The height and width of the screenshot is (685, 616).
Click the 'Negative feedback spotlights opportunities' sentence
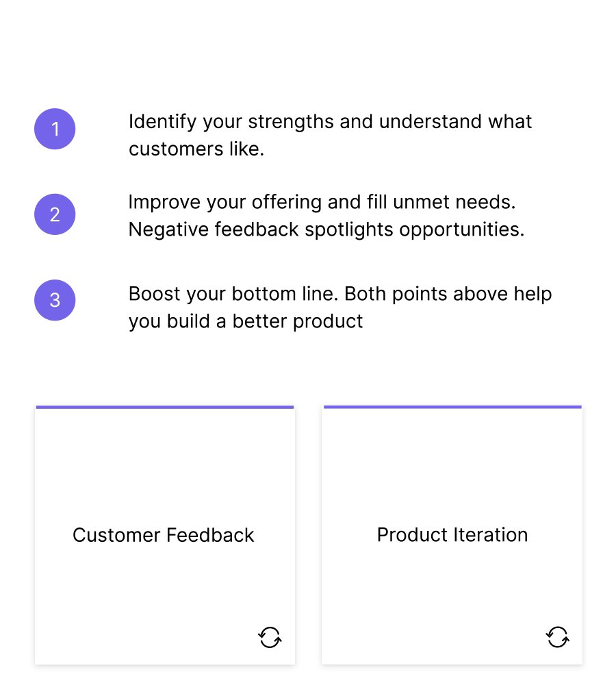tap(326, 229)
